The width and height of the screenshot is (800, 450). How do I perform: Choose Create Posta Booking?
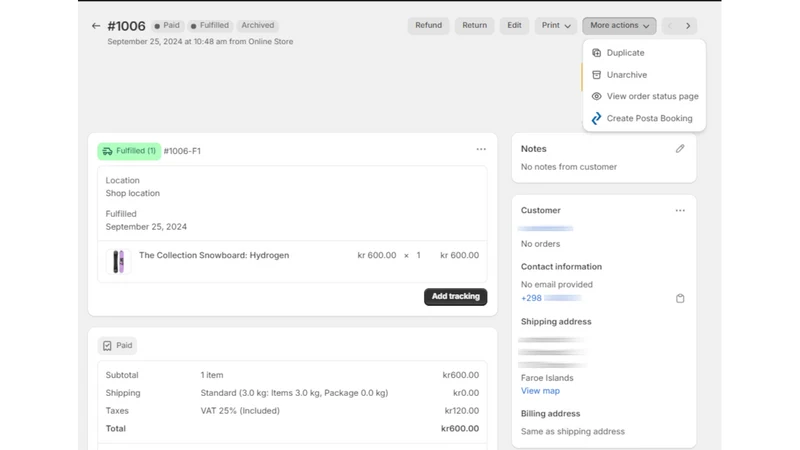(x=644, y=118)
